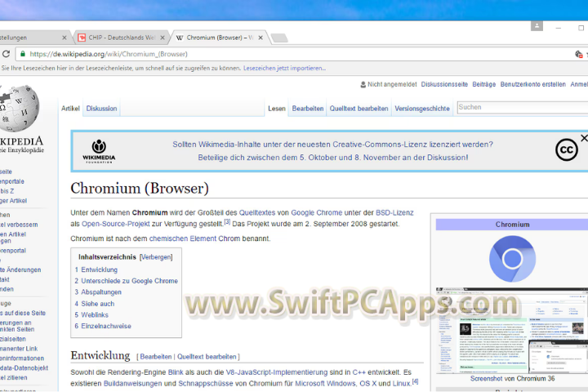Click the Creative-Commons banner discussion text
Viewport: 588px width, 392px height.
pos(332,151)
